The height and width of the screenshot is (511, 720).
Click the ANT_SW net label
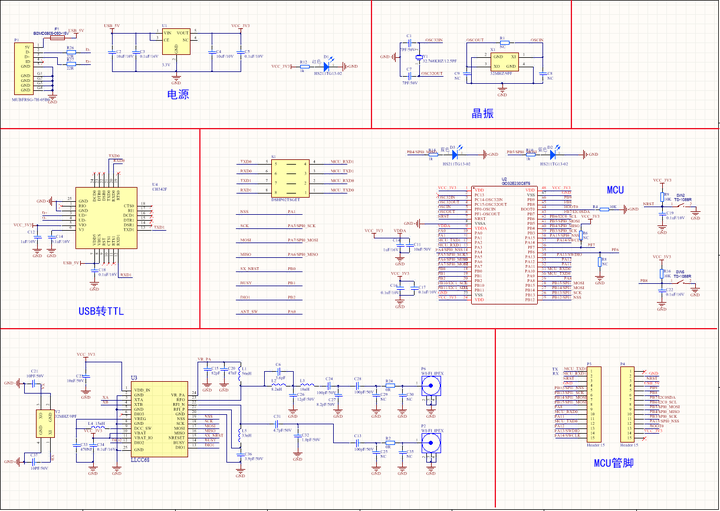tap(249, 312)
